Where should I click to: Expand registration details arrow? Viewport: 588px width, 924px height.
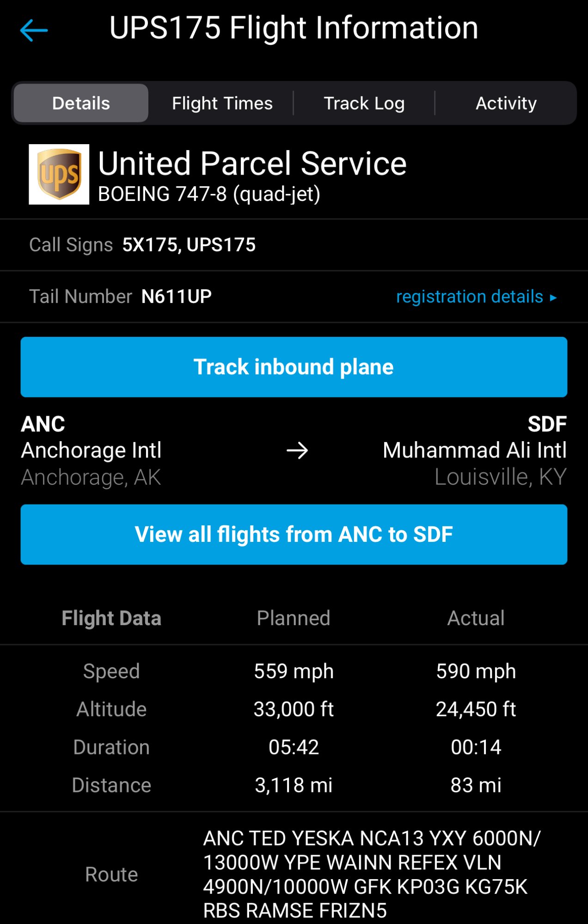pos(553,298)
